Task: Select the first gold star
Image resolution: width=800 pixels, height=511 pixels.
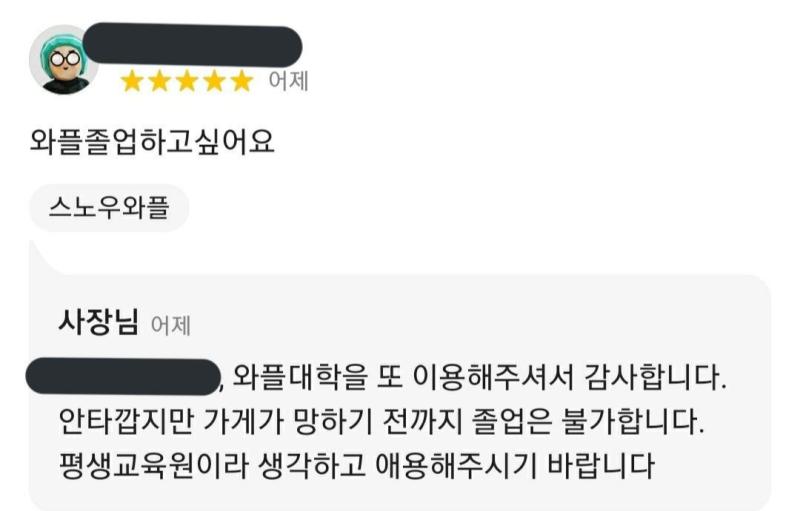Action: (132, 81)
